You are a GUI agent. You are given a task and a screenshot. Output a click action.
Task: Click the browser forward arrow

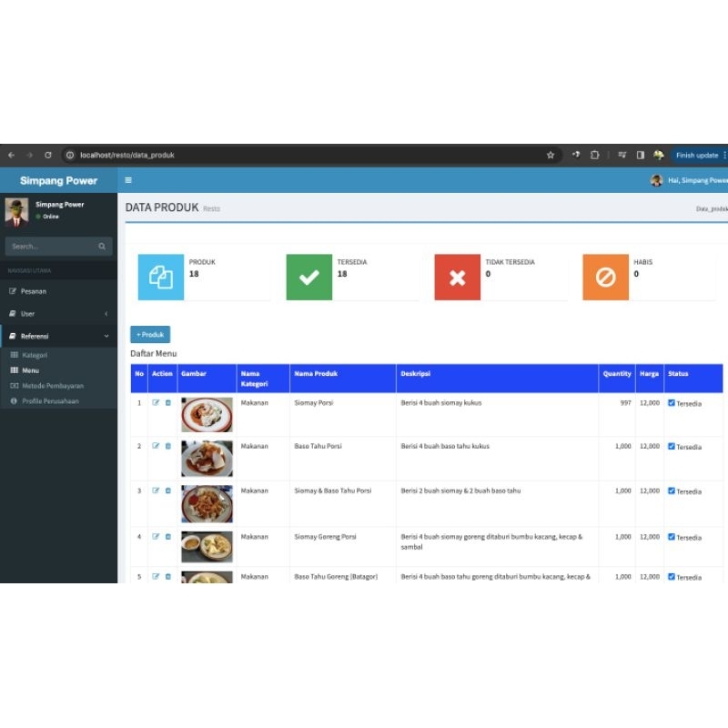(30, 155)
